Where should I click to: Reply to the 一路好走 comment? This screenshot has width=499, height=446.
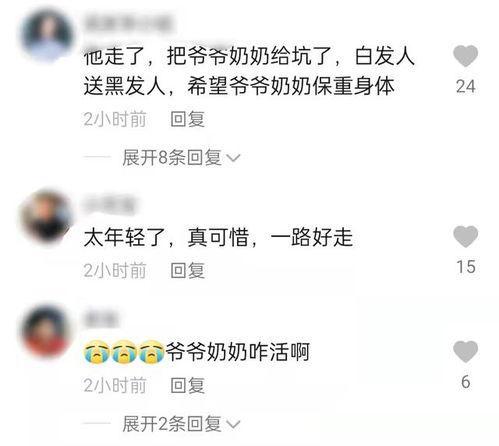pyautogui.click(x=187, y=270)
